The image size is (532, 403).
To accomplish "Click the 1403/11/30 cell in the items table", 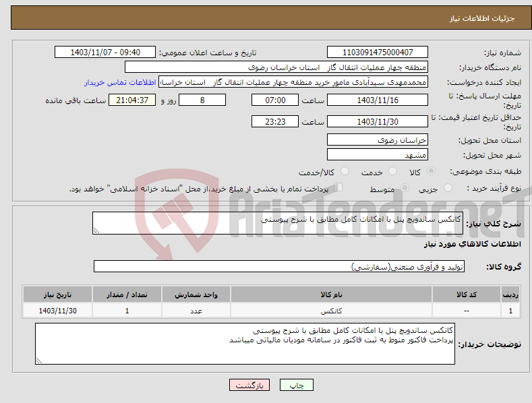I will (x=58, y=311).
